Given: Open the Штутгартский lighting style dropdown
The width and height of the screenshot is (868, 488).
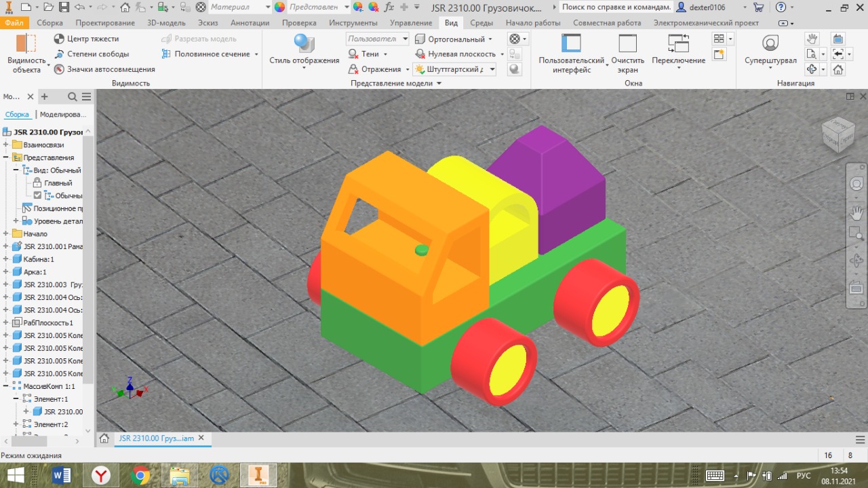Looking at the screenshot, I should (x=492, y=69).
